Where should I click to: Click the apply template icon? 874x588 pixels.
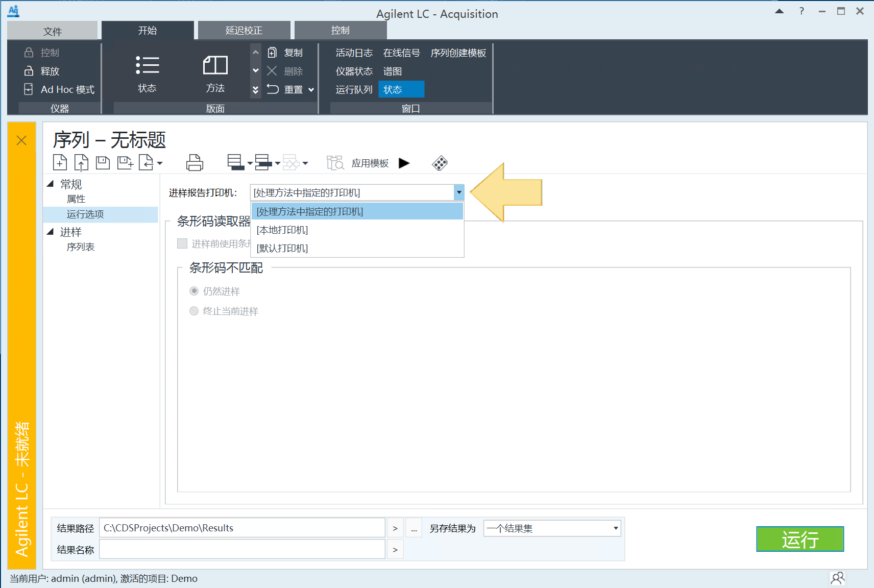coord(335,163)
